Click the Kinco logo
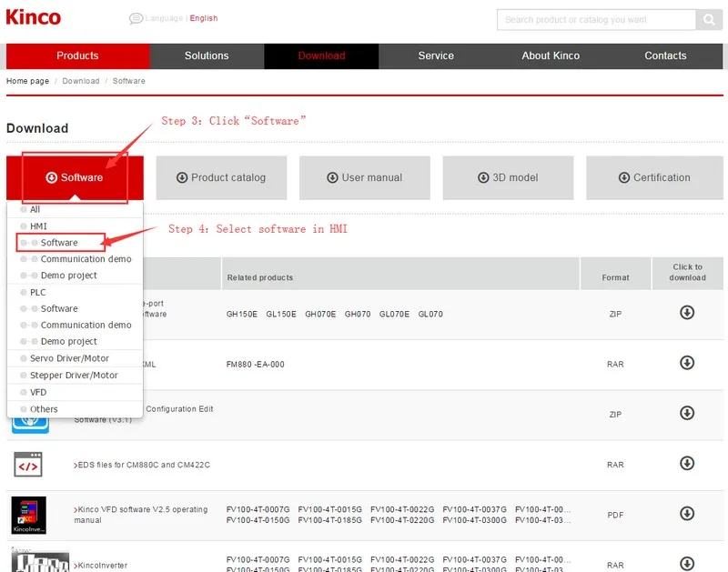 coord(33,17)
